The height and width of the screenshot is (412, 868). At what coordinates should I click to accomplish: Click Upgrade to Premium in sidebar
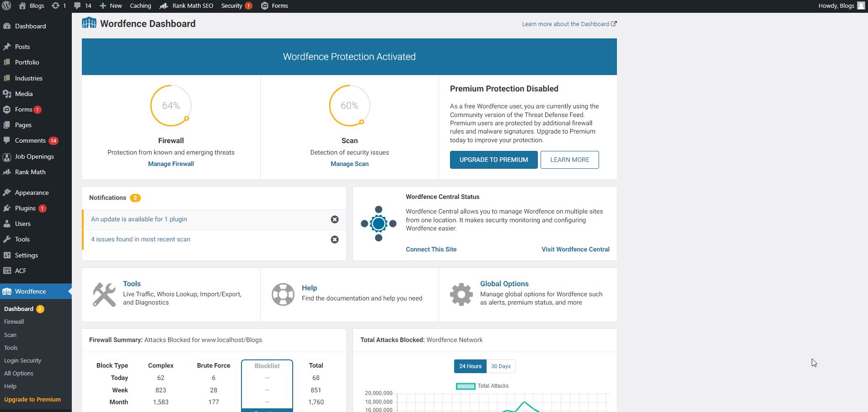pyautogui.click(x=32, y=399)
